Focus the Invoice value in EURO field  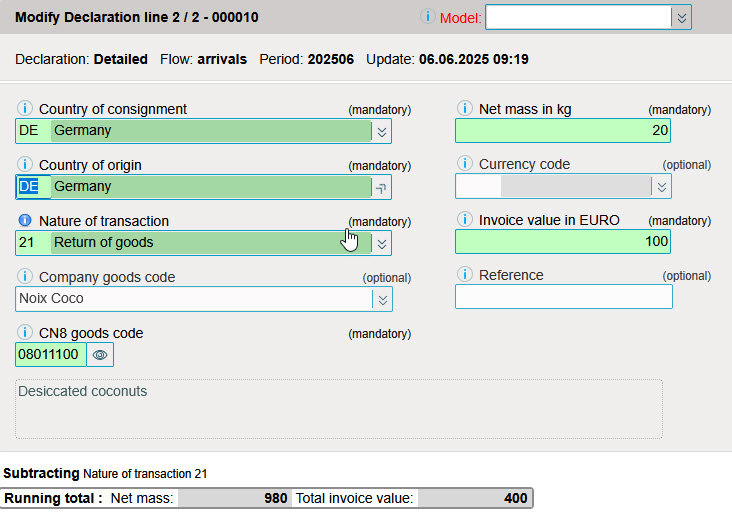click(x=562, y=242)
